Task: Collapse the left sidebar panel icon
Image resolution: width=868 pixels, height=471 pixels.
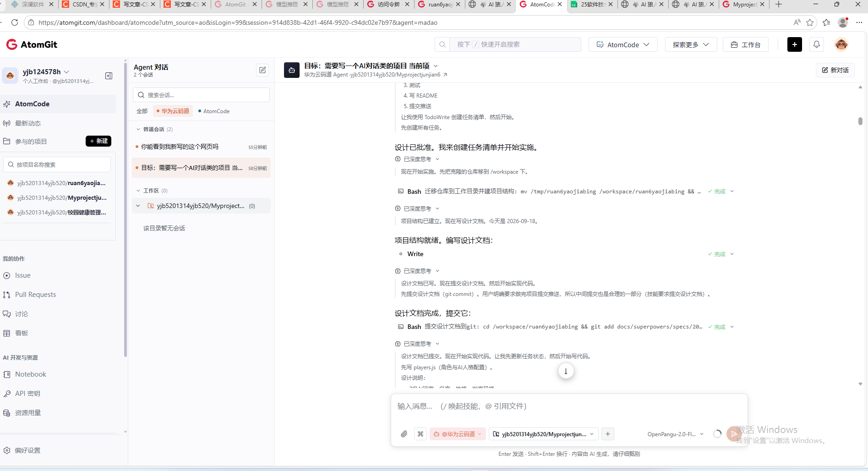Action: (x=109, y=76)
